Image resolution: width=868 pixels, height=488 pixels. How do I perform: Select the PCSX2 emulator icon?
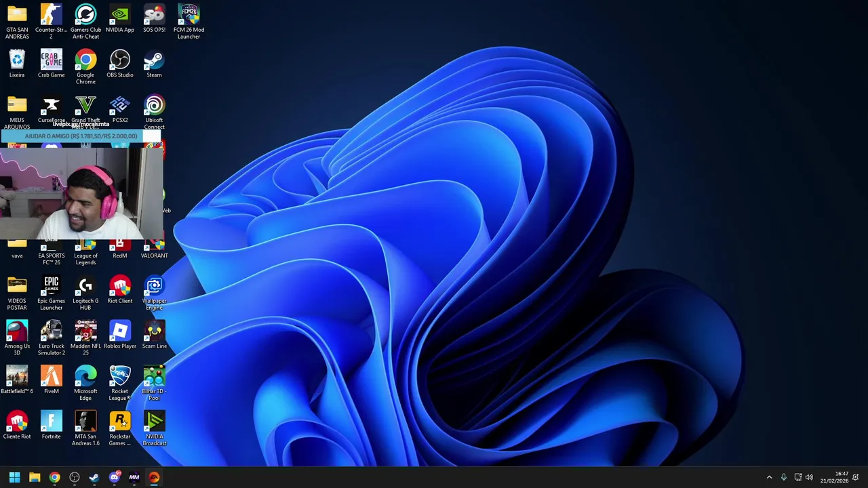point(120,109)
